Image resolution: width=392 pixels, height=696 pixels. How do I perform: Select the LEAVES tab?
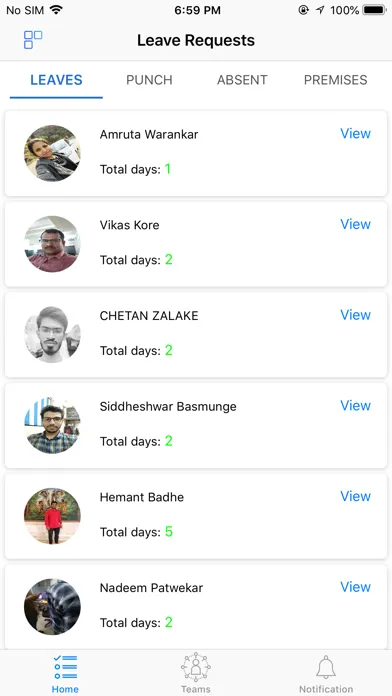56,80
